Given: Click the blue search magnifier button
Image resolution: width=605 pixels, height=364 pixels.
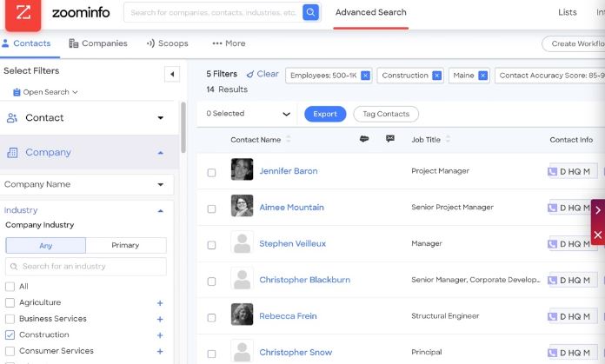Looking at the screenshot, I should [310, 12].
